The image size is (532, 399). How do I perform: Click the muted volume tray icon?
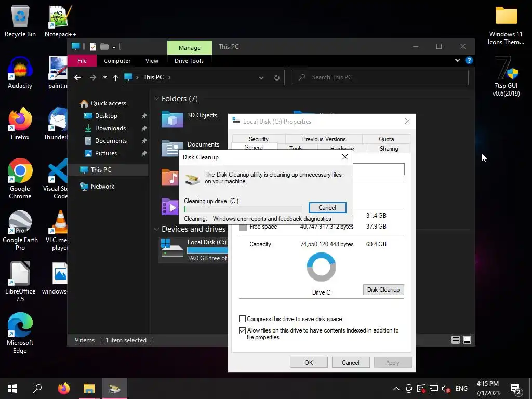[x=446, y=389]
